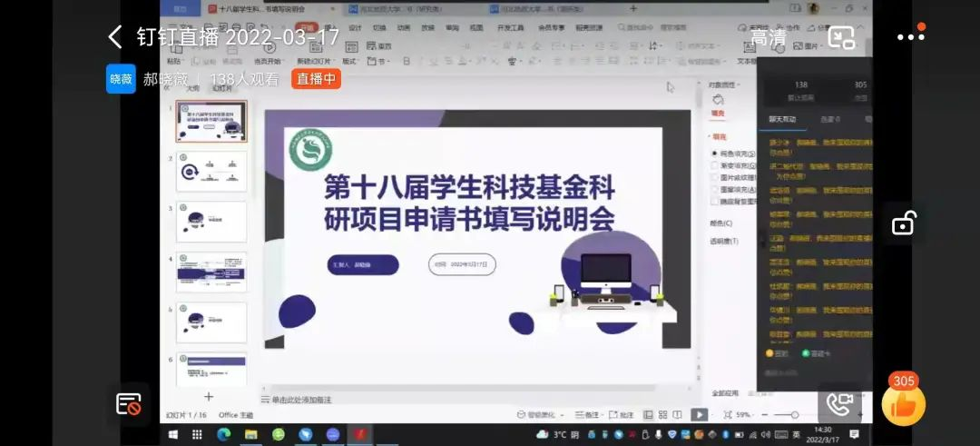Unlock screen rotation with the lock icon
This screenshot has height=446, width=980.
[x=904, y=223]
